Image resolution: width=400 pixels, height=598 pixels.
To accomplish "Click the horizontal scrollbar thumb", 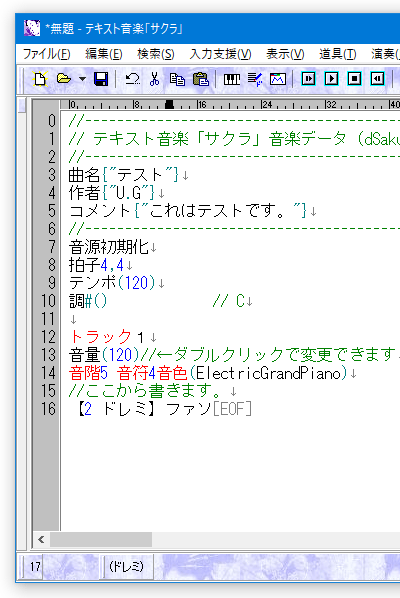I will (x=101, y=540).
